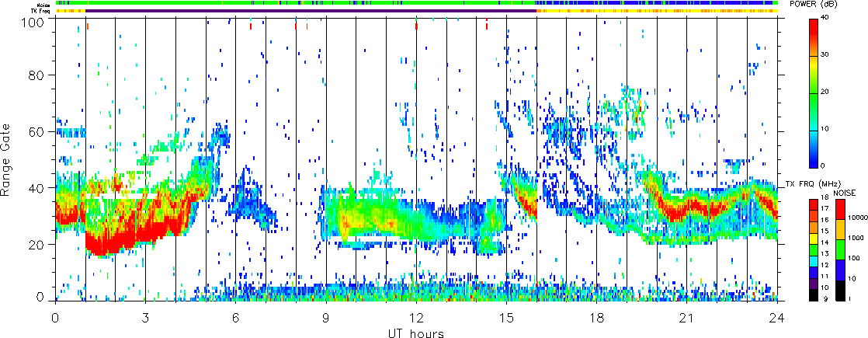
Task: Click the x-axis tick label 9
Action: [x=326, y=318]
